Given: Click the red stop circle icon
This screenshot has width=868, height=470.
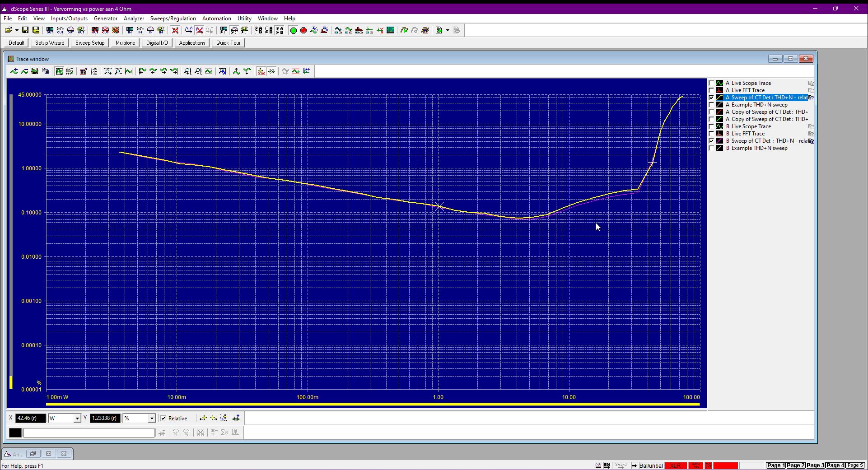Looking at the screenshot, I should pyautogui.click(x=303, y=30).
